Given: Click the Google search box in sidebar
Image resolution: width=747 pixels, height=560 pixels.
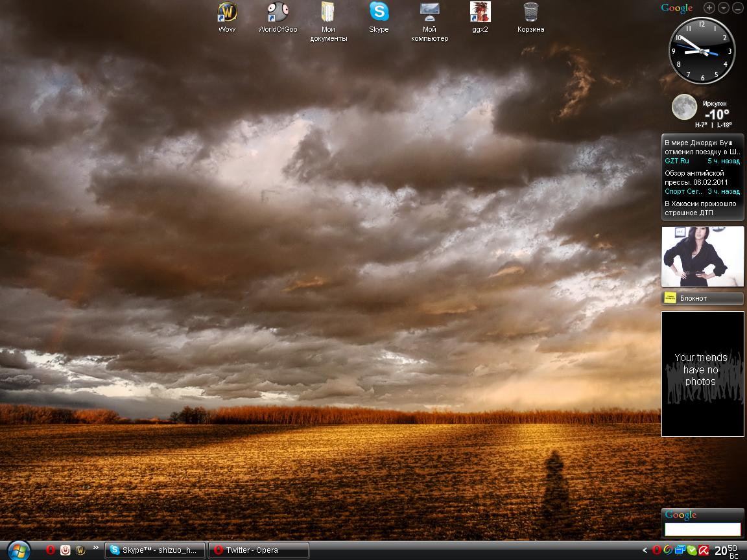Looking at the screenshot, I should (702, 530).
